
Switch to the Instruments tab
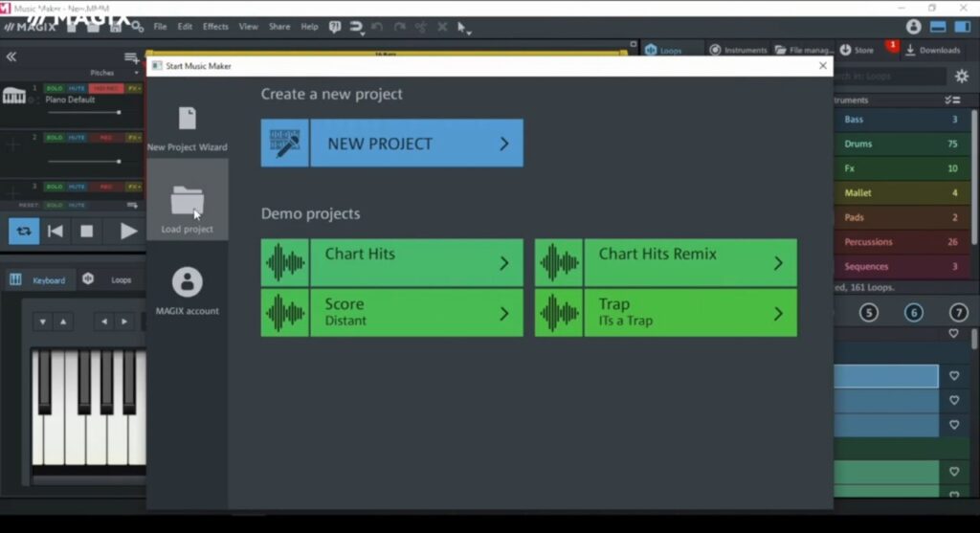[x=738, y=50]
